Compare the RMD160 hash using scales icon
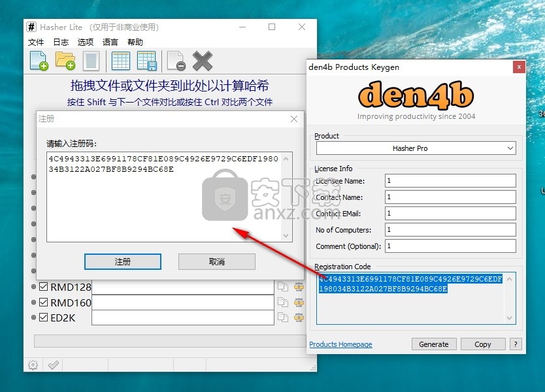 pyautogui.click(x=299, y=302)
